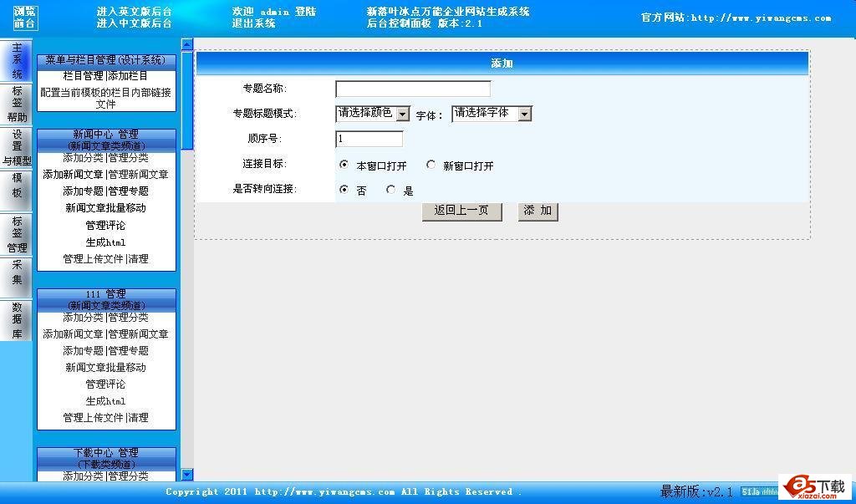Click the 下载中心 管理 panel header
The image size is (856, 504).
106,459
